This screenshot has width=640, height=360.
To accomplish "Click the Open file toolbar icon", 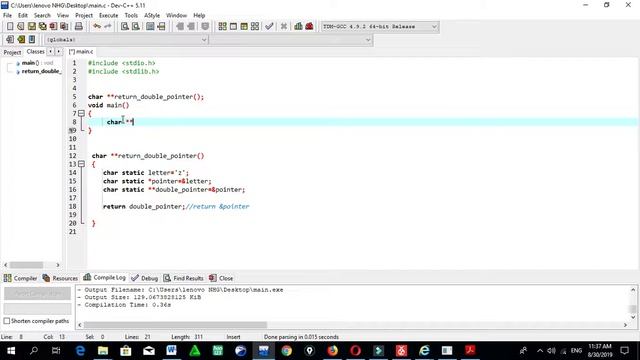I will pyautogui.click(x=20, y=27).
